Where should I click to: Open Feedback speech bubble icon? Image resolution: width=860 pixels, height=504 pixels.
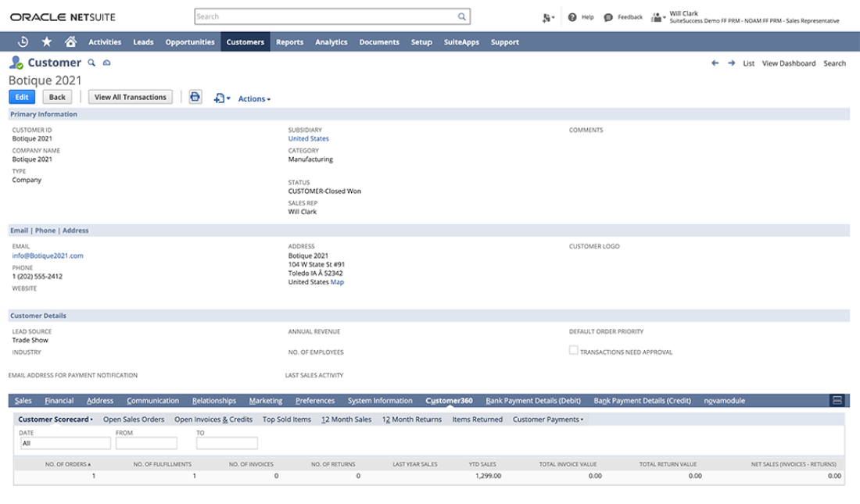click(x=608, y=16)
